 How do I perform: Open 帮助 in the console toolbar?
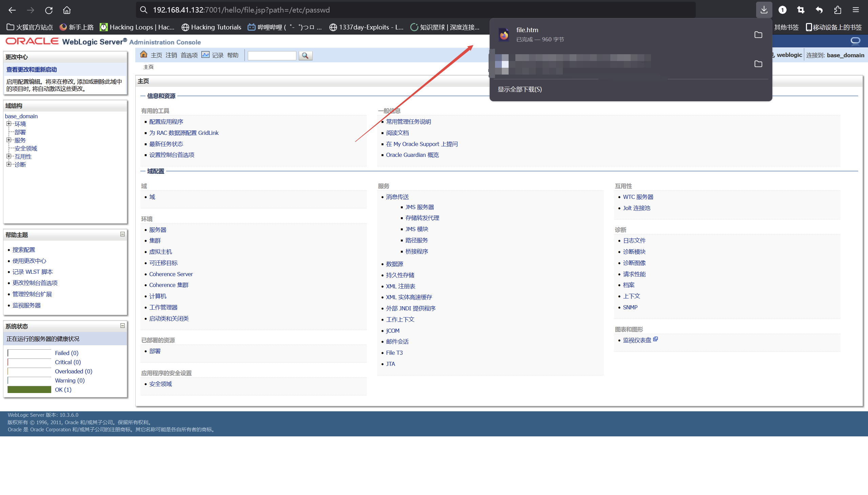click(233, 56)
